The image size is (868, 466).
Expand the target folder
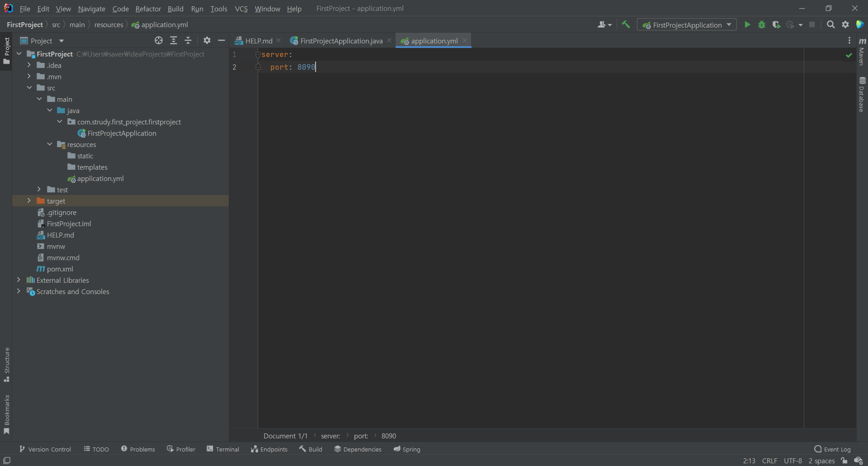(29, 201)
